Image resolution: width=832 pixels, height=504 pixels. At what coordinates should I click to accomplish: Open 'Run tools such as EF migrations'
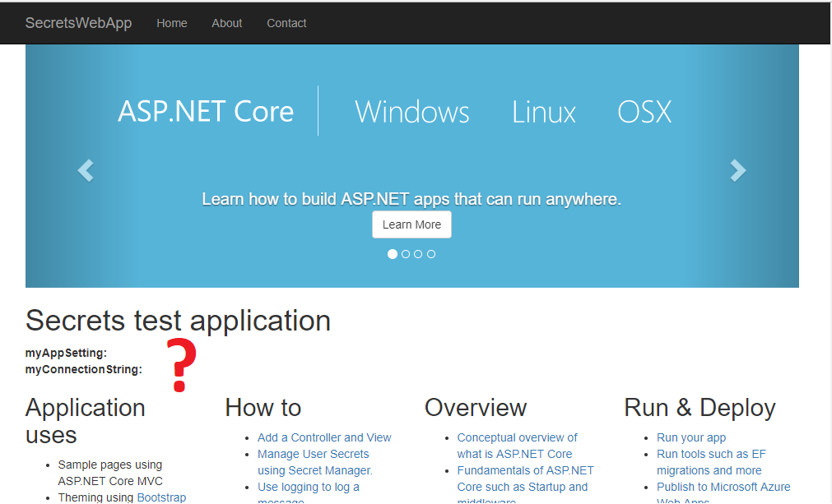pos(711,453)
